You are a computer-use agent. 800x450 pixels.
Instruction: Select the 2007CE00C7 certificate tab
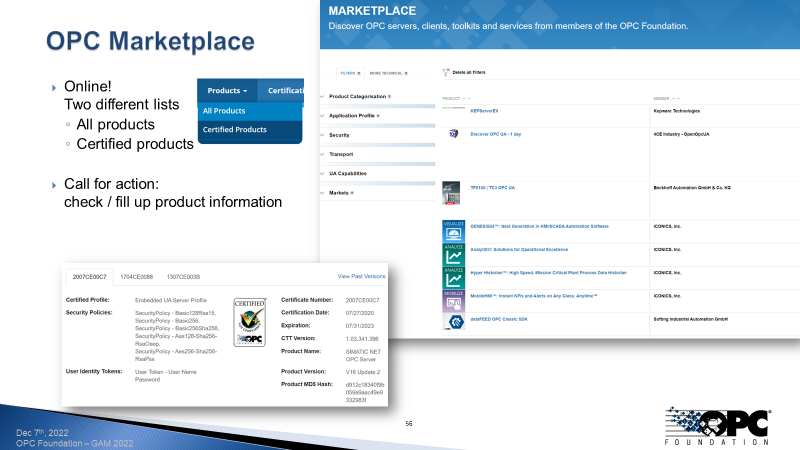89,277
